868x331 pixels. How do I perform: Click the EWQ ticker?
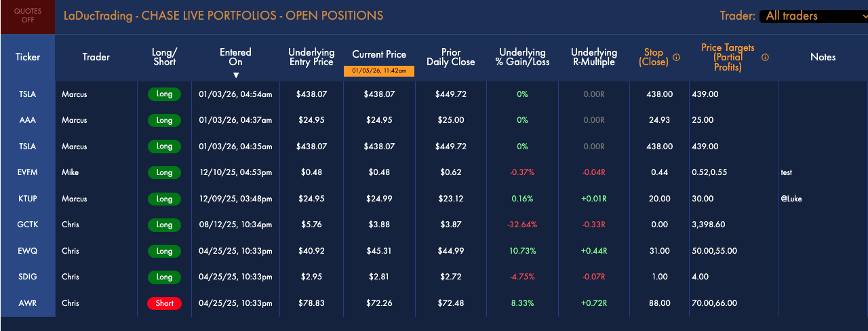(28, 251)
